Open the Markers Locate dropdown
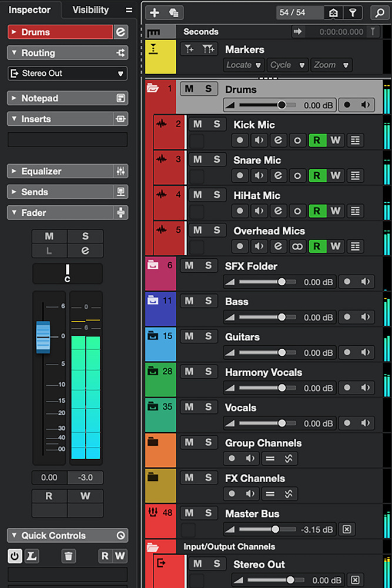 click(243, 65)
